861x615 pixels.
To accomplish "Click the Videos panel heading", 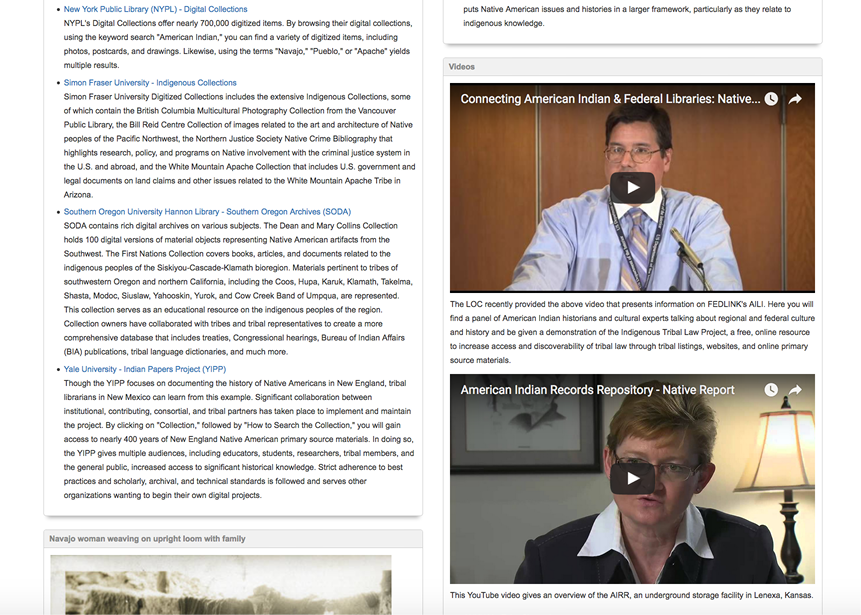I will pyautogui.click(x=462, y=67).
